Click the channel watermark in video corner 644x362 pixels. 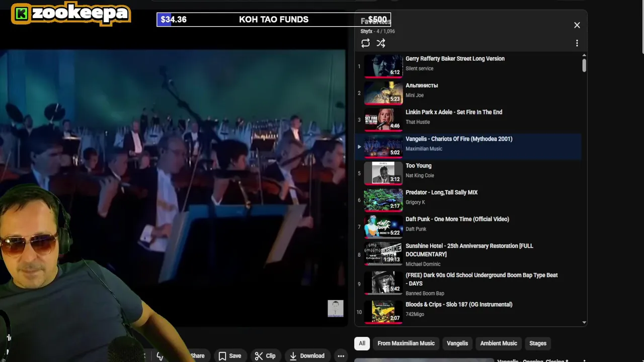pyautogui.click(x=335, y=308)
